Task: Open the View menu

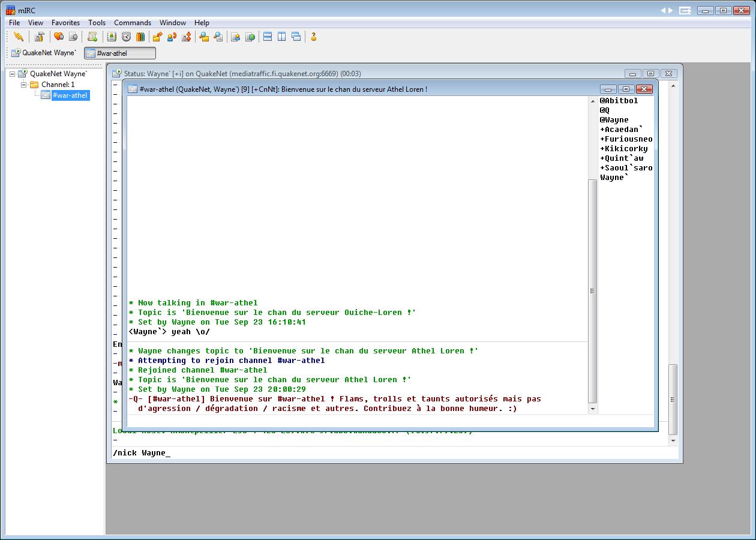Action: tap(35, 23)
